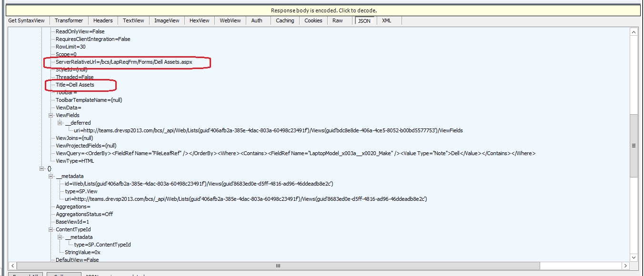The width and height of the screenshot is (644, 276).
Task: Select the AggregationsStatus=Off row
Action: pyautogui.click(x=84, y=214)
